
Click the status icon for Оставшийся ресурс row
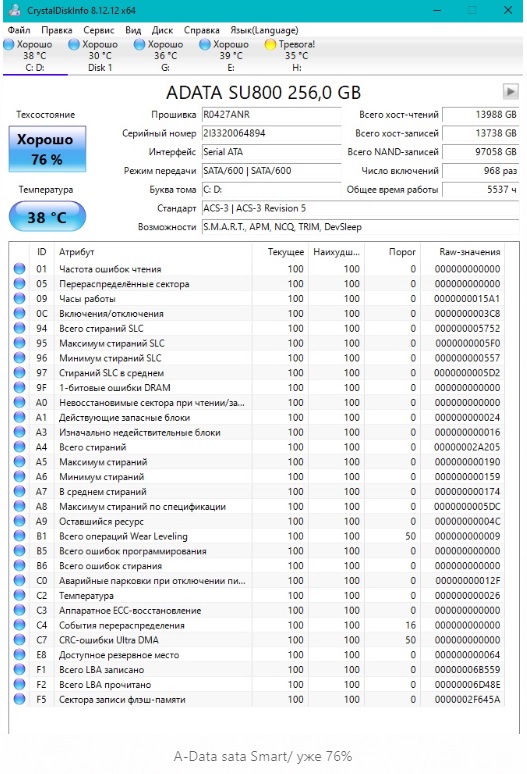[19, 521]
